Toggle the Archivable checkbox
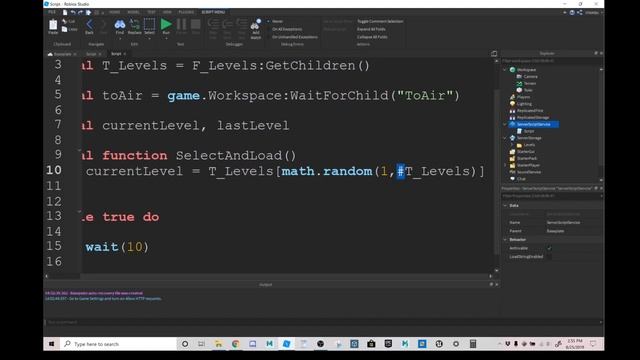Screen dimensions: 640x360 (x=549, y=248)
